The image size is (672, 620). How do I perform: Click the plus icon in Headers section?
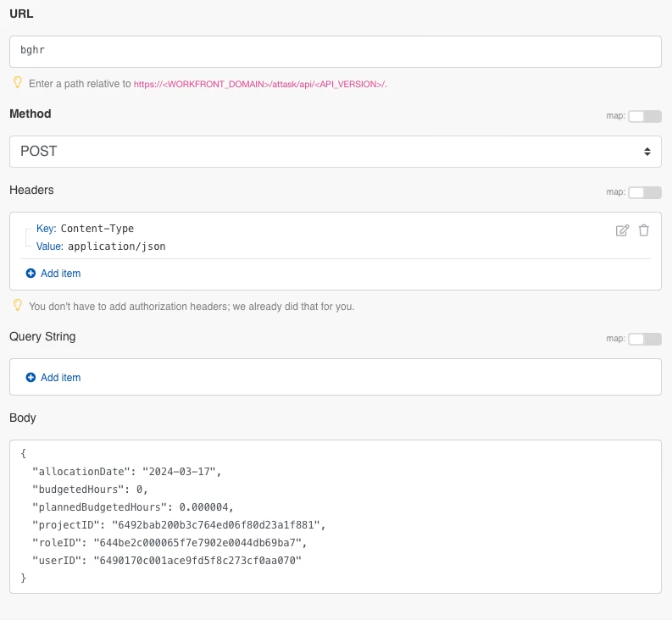click(x=31, y=274)
